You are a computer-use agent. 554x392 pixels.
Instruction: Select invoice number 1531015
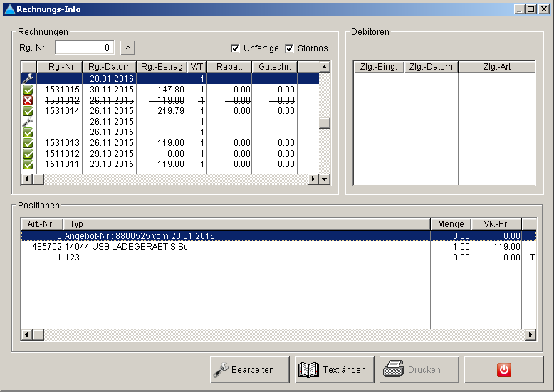(x=62, y=90)
